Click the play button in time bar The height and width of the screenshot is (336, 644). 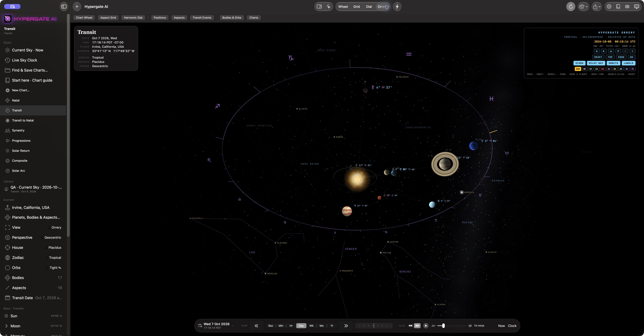click(x=426, y=326)
